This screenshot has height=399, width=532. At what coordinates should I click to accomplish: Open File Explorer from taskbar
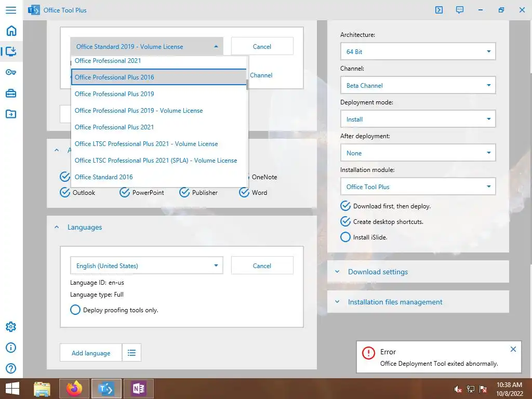42,389
